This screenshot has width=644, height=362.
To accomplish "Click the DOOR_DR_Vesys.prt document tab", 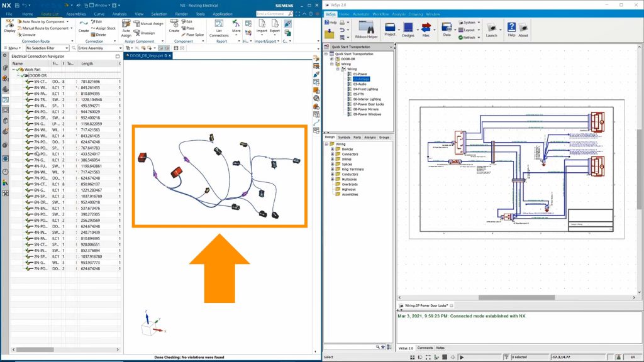I will coord(148,56).
